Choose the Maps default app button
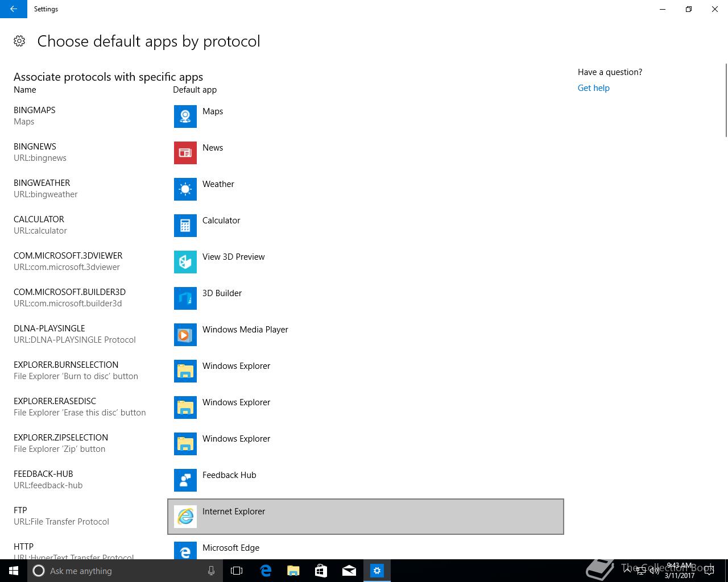 [366, 117]
